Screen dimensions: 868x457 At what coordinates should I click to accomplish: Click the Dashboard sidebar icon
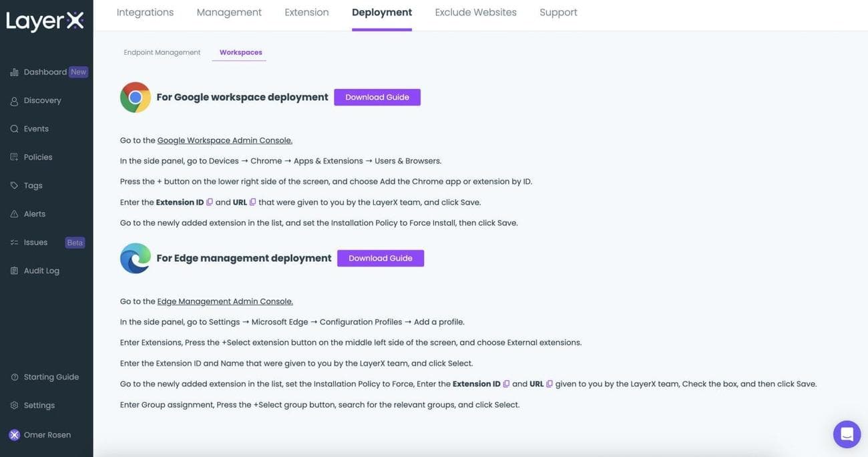[x=14, y=72]
